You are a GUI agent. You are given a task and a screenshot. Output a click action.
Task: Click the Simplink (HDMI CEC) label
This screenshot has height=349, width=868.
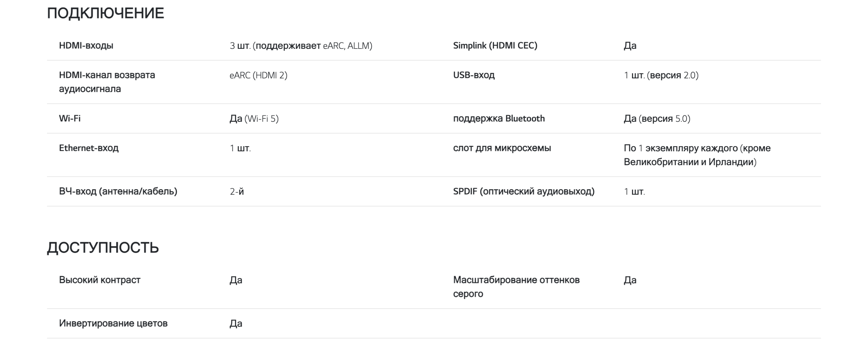pyautogui.click(x=495, y=45)
